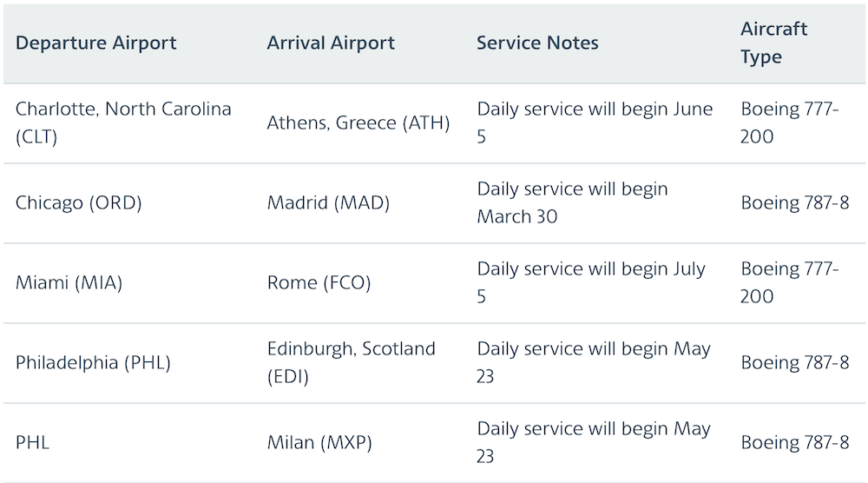This screenshot has width=868, height=483.
Task: Click the June 5 daily service note
Action: pyautogui.click(x=595, y=122)
